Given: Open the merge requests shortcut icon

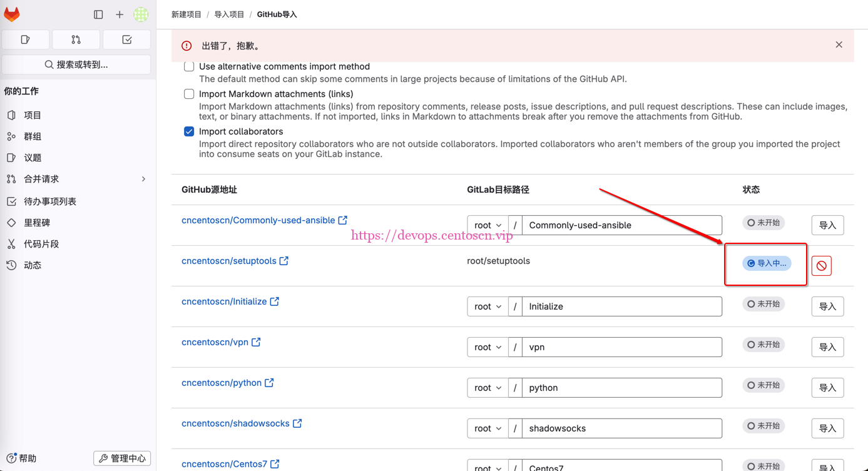Looking at the screenshot, I should click(76, 40).
